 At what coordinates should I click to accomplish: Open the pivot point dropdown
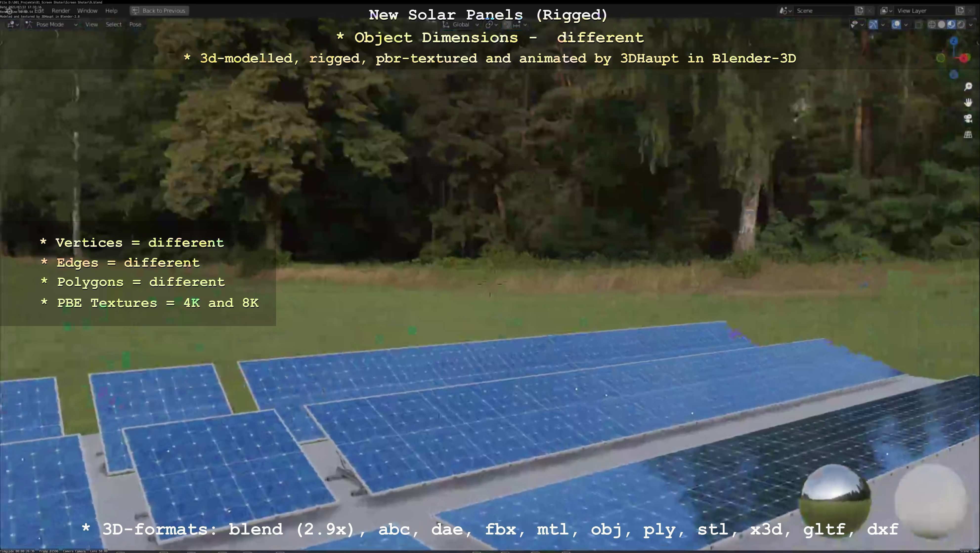492,25
